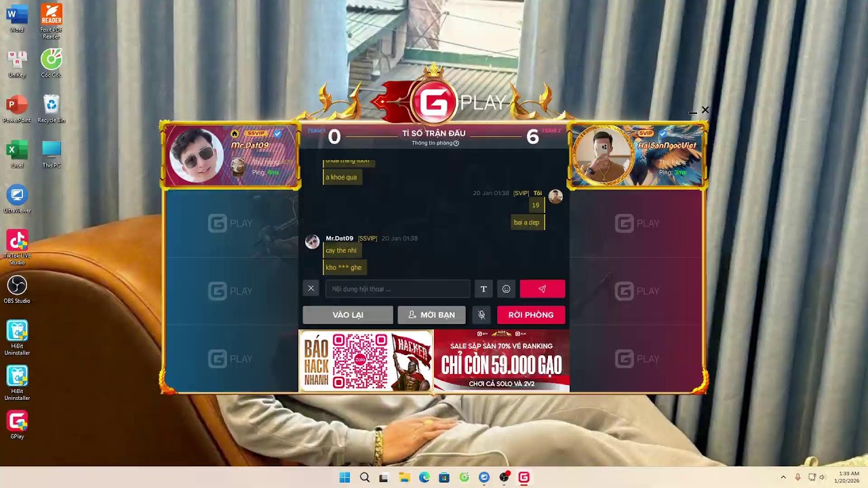Click the text format T icon in chat
This screenshot has width=868, height=488.
pos(484,289)
